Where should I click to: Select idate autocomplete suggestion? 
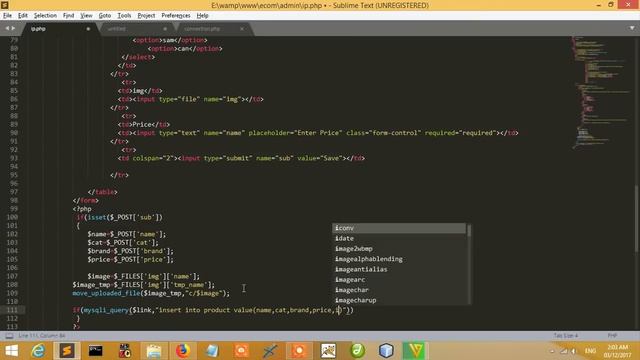pos(399,238)
